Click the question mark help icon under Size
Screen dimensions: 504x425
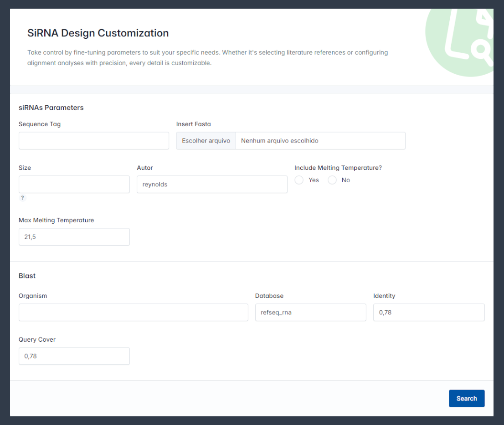click(x=22, y=198)
